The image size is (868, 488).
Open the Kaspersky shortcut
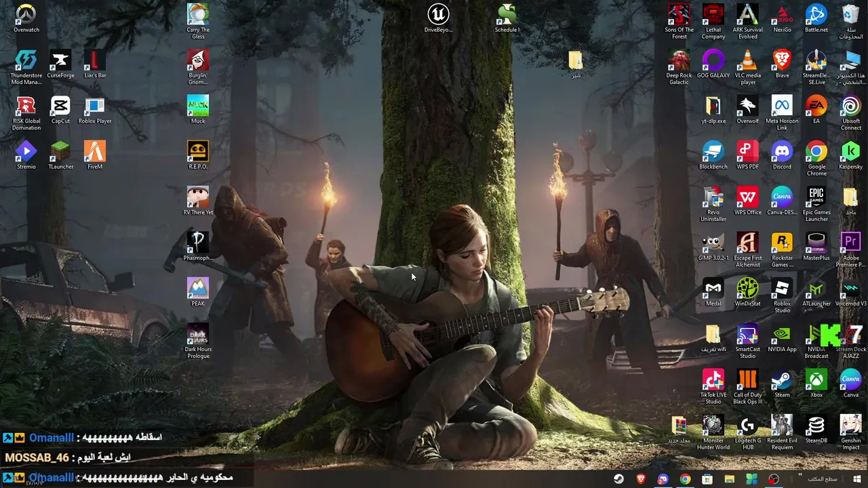[x=850, y=155]
